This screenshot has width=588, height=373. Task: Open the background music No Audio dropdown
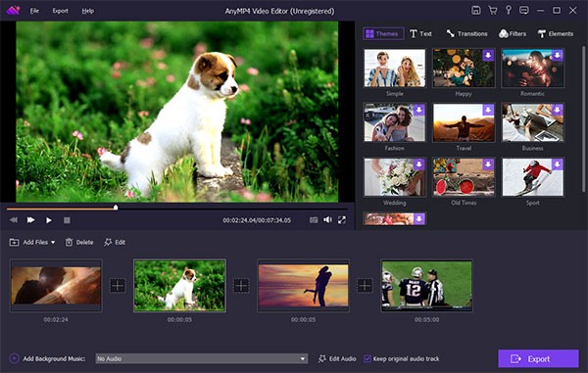click(202, 358)
